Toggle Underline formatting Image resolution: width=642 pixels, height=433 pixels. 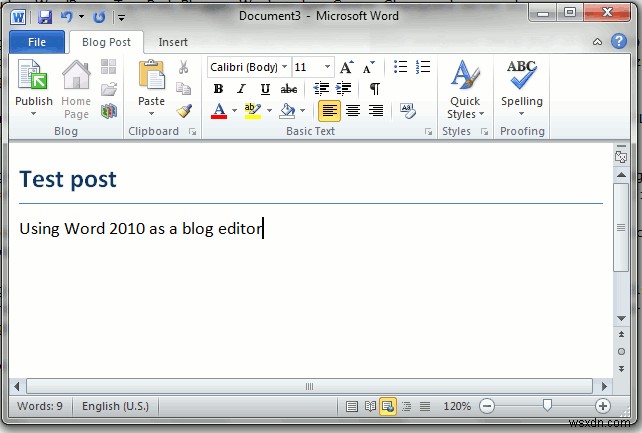point(265,89)
